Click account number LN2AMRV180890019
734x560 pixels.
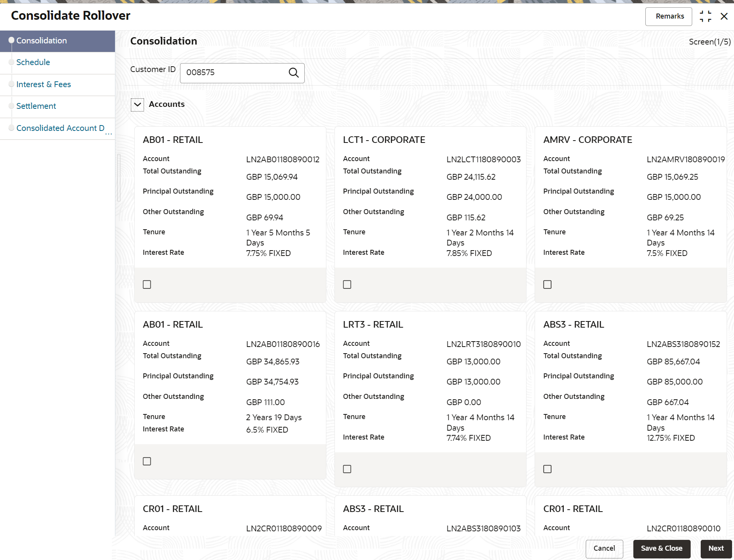686,160
